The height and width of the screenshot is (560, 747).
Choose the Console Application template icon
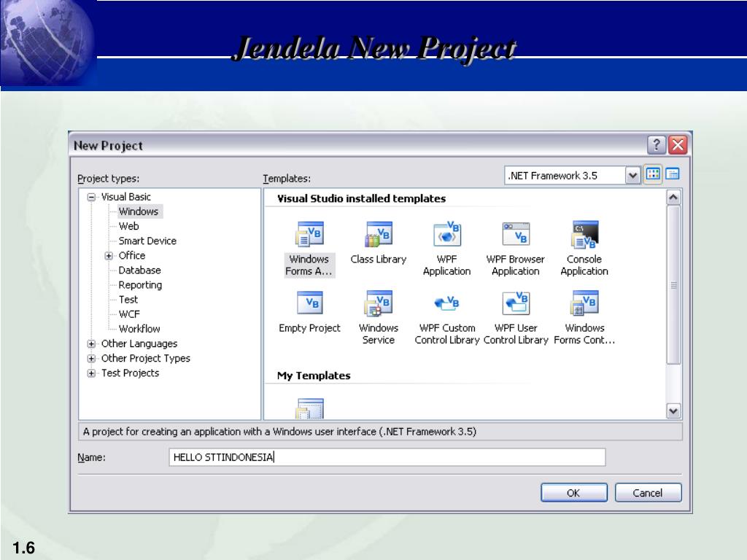click(x=584, y=234)
